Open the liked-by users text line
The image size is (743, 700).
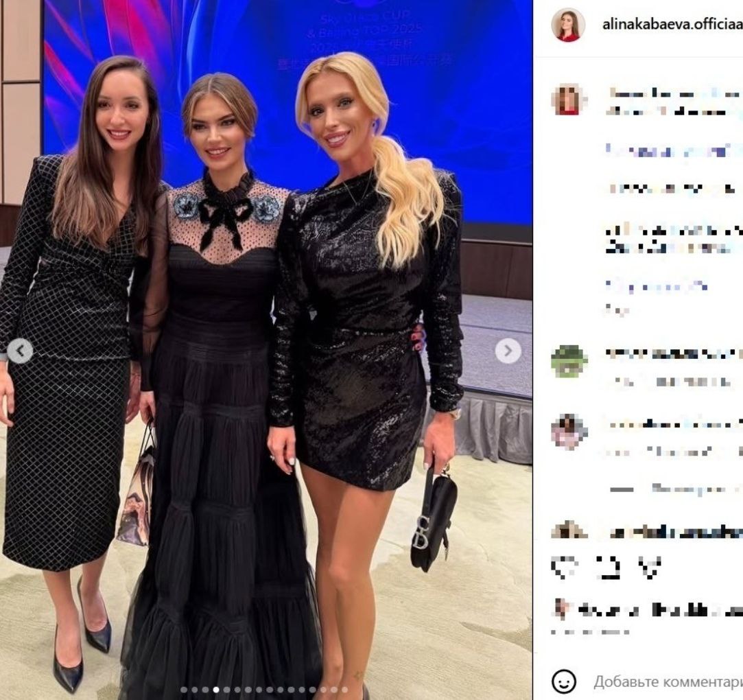660,609
